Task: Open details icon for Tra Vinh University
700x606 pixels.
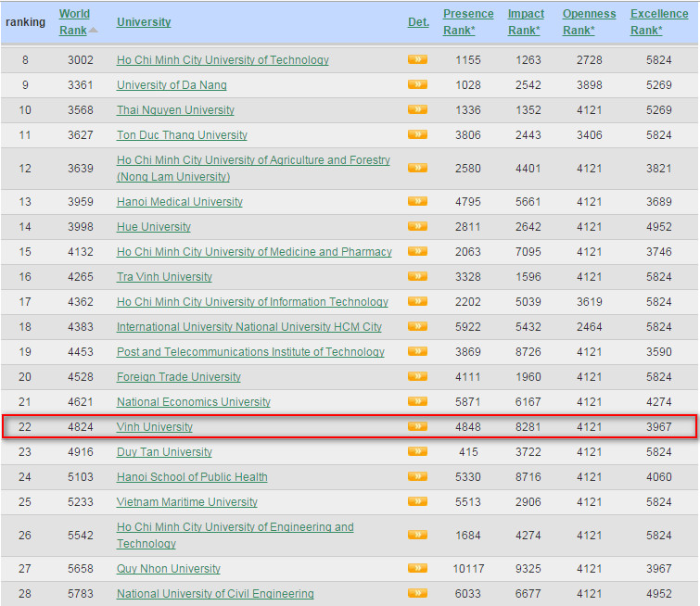Action: 417,276
